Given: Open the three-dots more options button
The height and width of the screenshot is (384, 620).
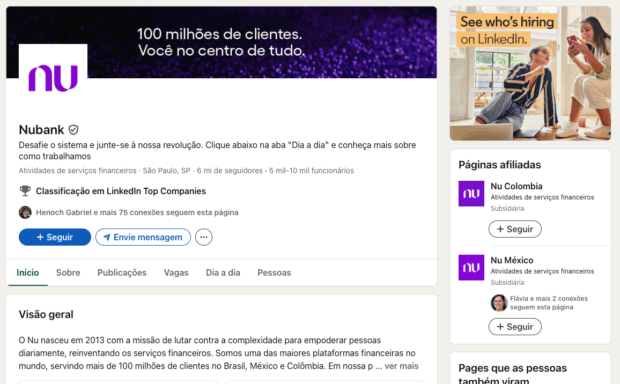Looking at the screenshot, I should (x=204, y=237).
